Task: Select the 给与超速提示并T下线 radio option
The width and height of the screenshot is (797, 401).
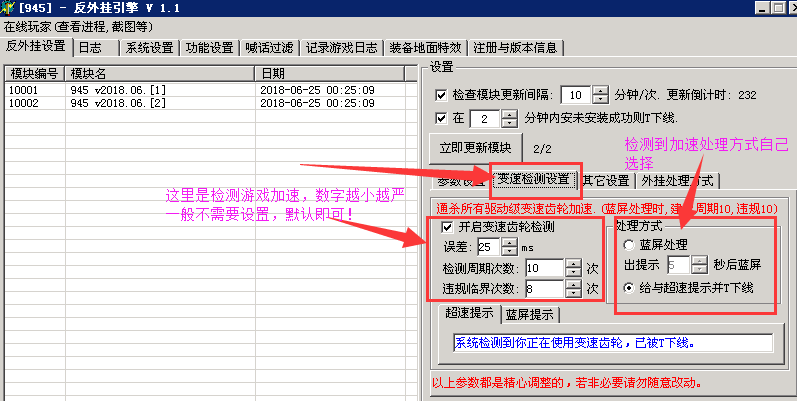Action: [629, 288]
